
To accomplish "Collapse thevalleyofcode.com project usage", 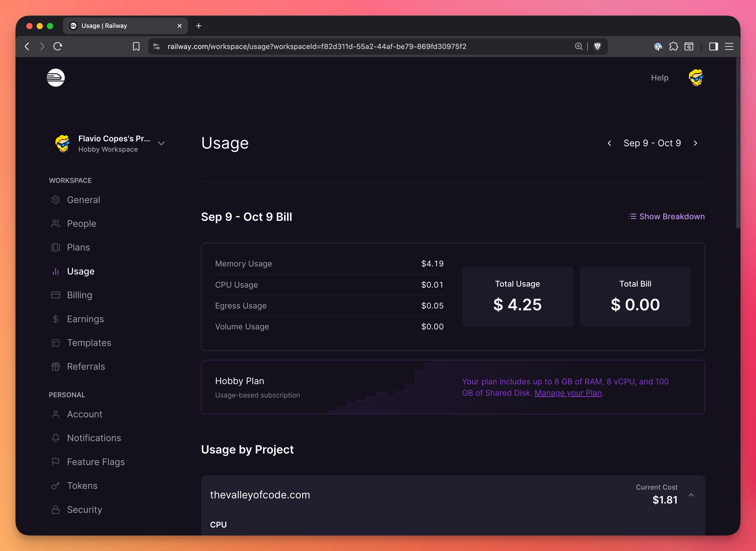I will click(x=691, y=495).
